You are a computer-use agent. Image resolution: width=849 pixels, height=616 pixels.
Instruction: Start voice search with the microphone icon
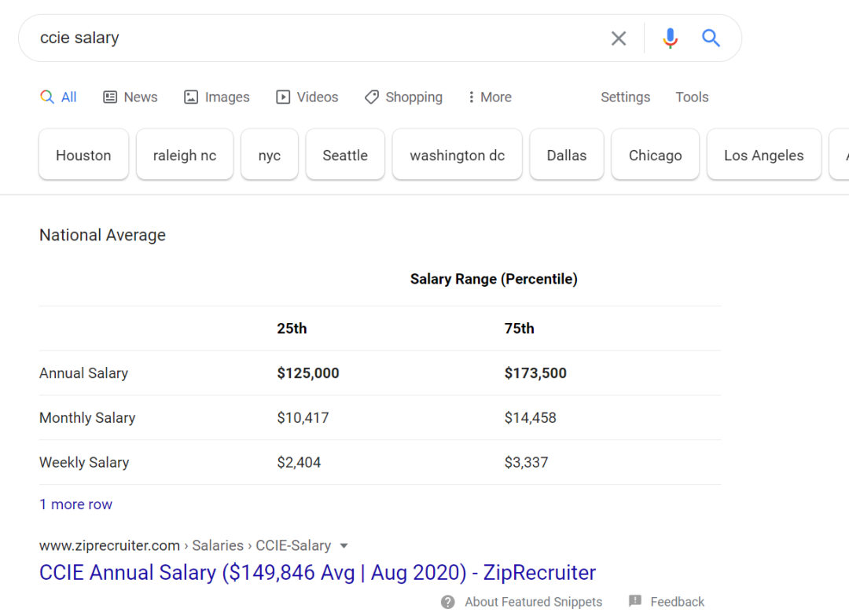coord(670,38)
